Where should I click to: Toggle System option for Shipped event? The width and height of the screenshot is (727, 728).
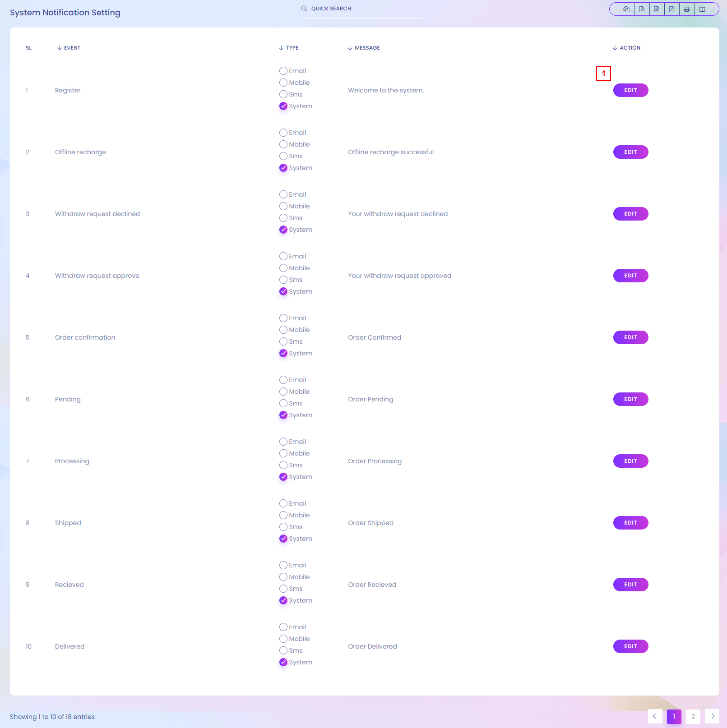click(x=283, y=539)
